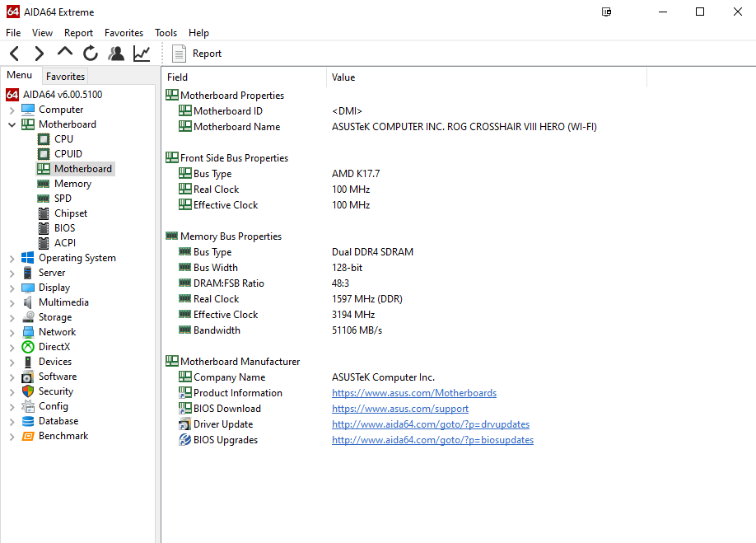The image size is (756, 543).
Task: Select the Motherboard Name row
Action: click(x=381, y=127)
